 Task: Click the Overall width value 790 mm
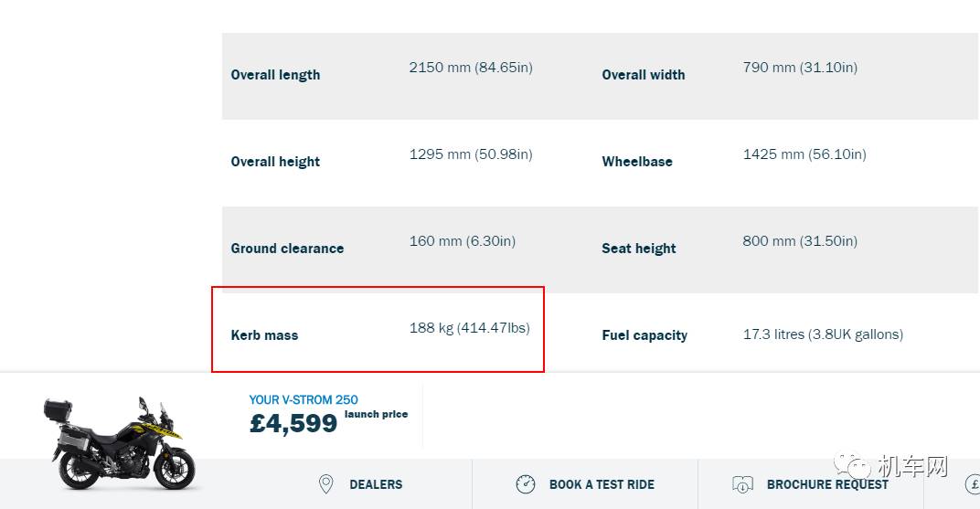pos(800,68)
